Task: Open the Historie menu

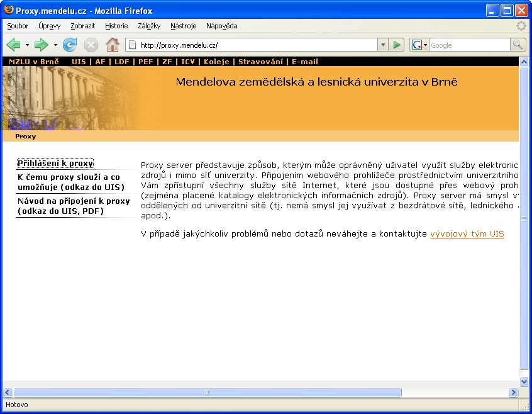Action: click(116, 26)
